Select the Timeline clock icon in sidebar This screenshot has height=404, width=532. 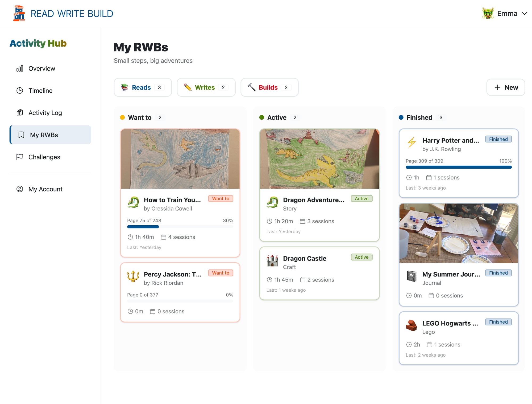click(x=20, y=91)
